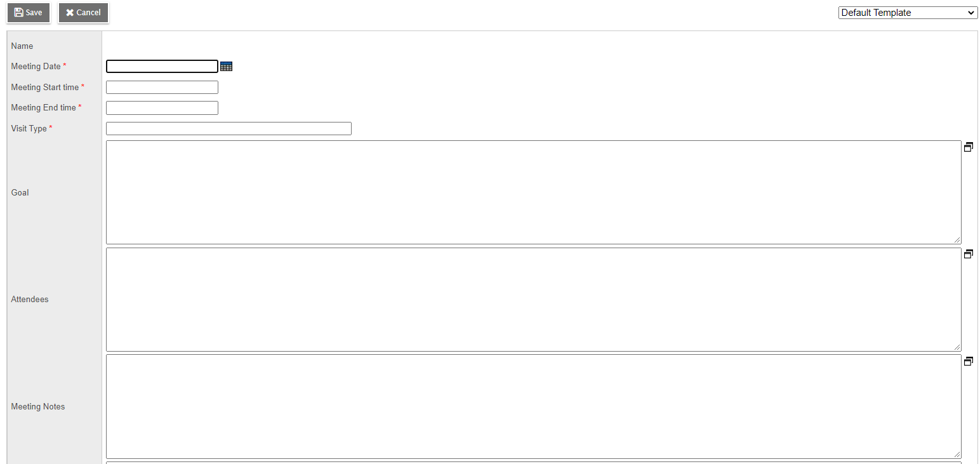
Task: Click inside the Meeting Notes text area
Action: point(533,406)
